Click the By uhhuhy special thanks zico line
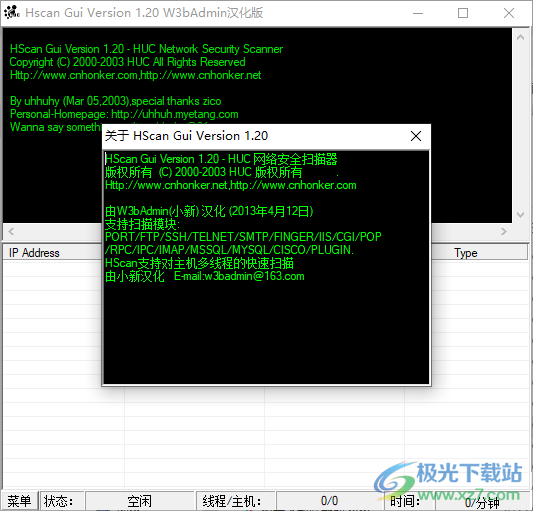The width and height of the screenshot is (533, 511). 116,101
